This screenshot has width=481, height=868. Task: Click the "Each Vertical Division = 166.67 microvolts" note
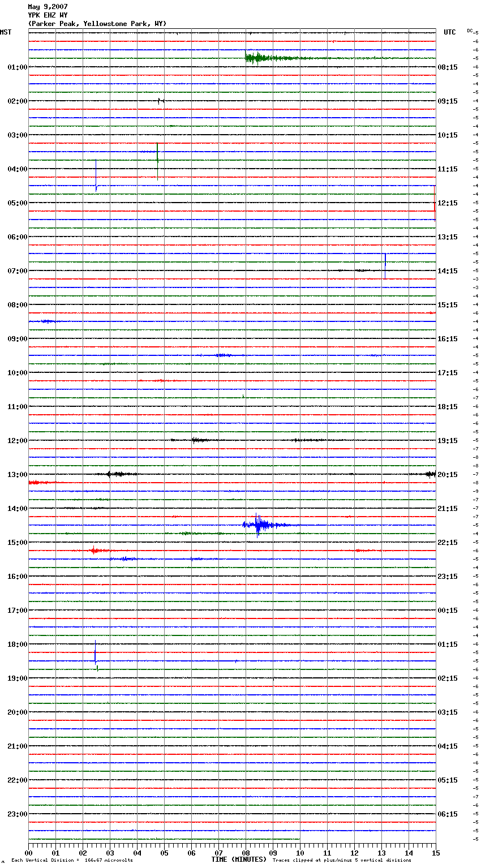tap(72, 860)
